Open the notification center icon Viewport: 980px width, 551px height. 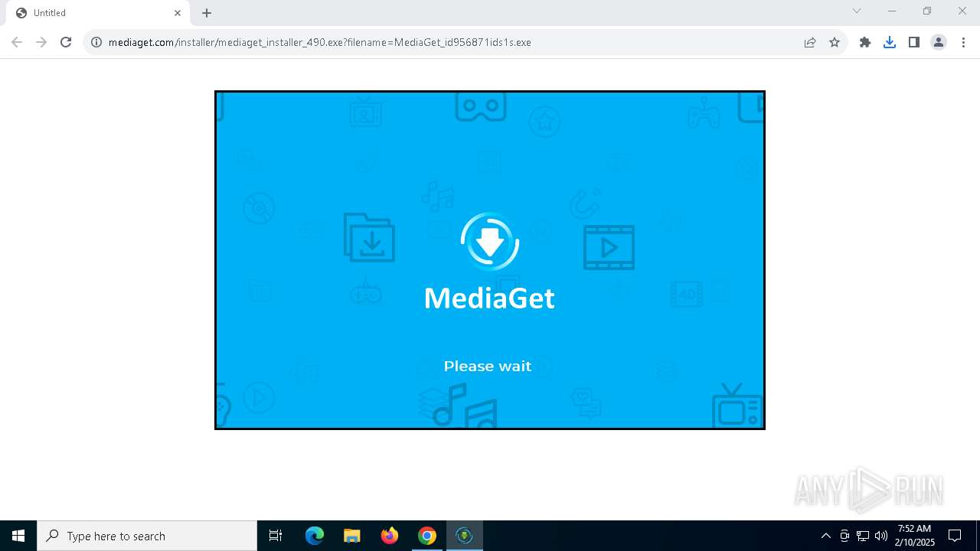955,536
